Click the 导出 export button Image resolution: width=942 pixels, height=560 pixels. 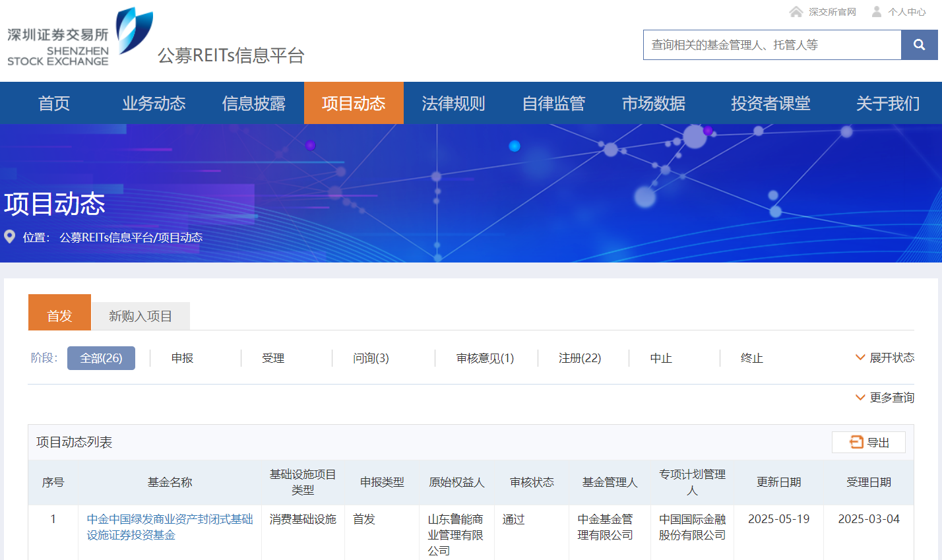click(869, 443)
